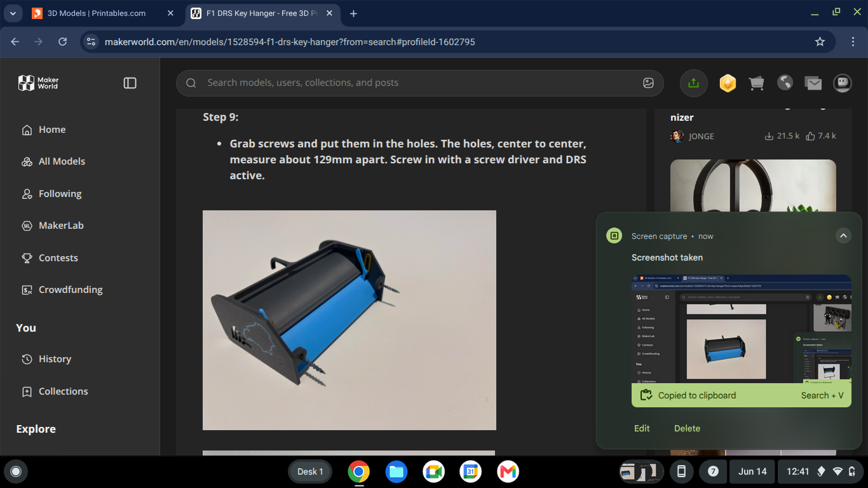
Task: Click the green upload model icon
Action: coord(693,83)
